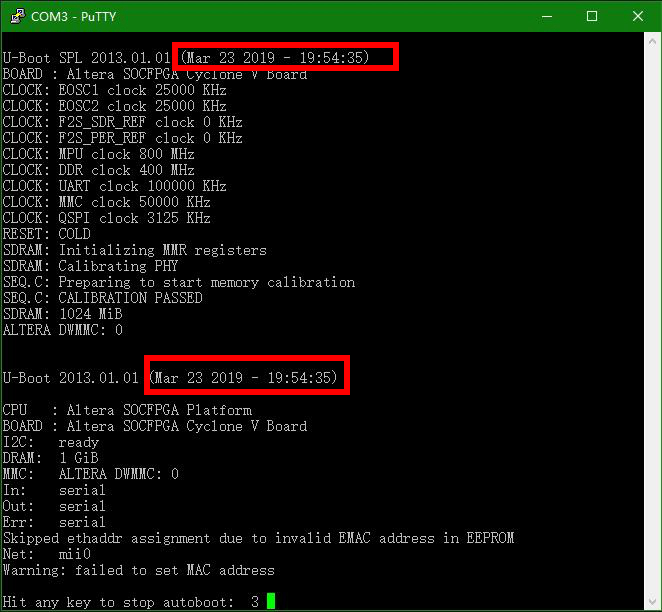
Task: Click the 'Err: serial' line
Action: (x=54, y=522)
